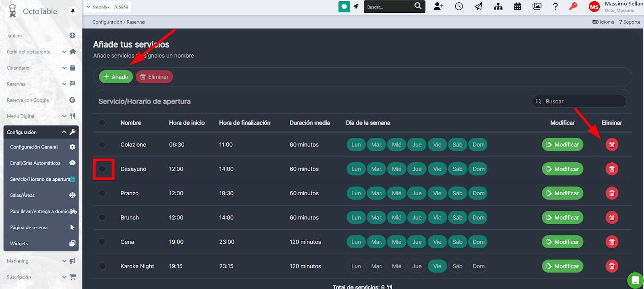
Task: Sort by the Nombre column header
Action: [131, 123]
